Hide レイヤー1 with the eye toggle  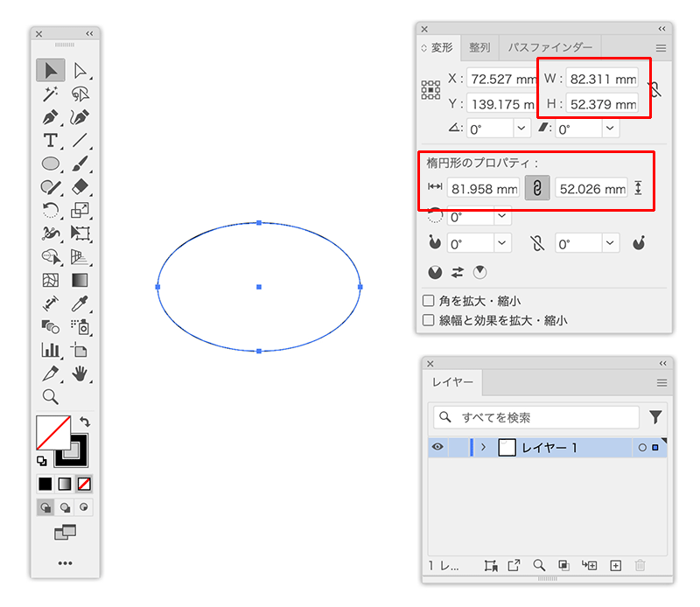tap(437, 447)
